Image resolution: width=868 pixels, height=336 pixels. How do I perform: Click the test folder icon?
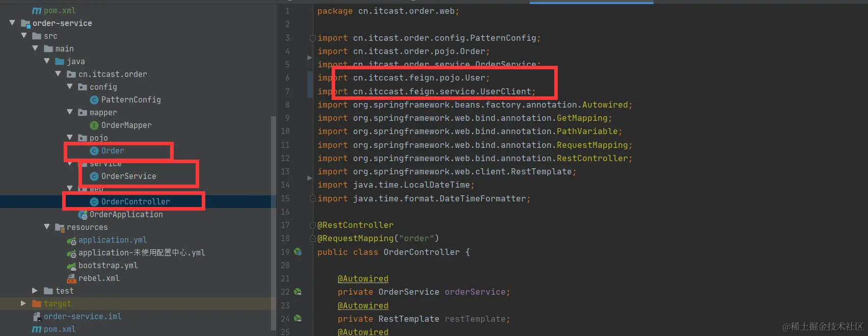(48, 291)
